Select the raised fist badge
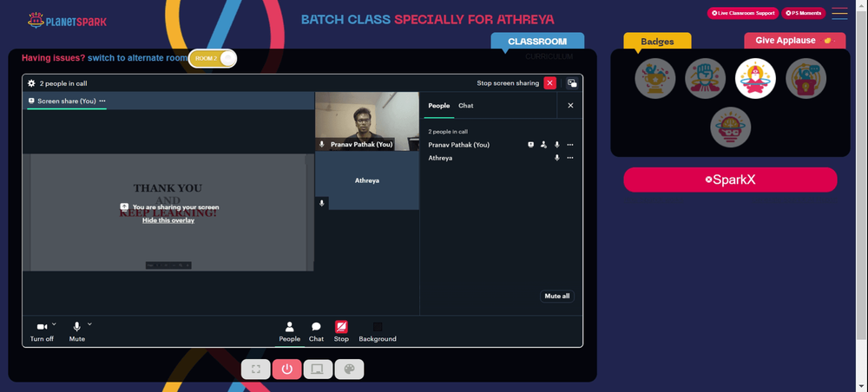868x392 pixels. pos(705,79)
